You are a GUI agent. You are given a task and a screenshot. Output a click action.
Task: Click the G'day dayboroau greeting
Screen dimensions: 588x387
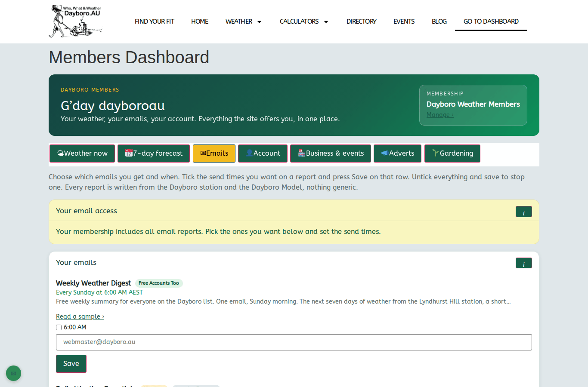(113, 105)
